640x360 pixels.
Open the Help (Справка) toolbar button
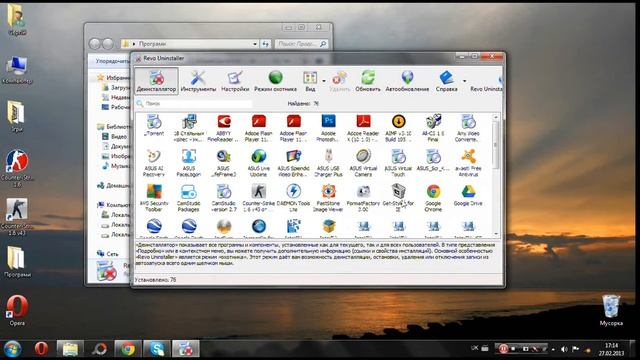[x=447, y=81]
